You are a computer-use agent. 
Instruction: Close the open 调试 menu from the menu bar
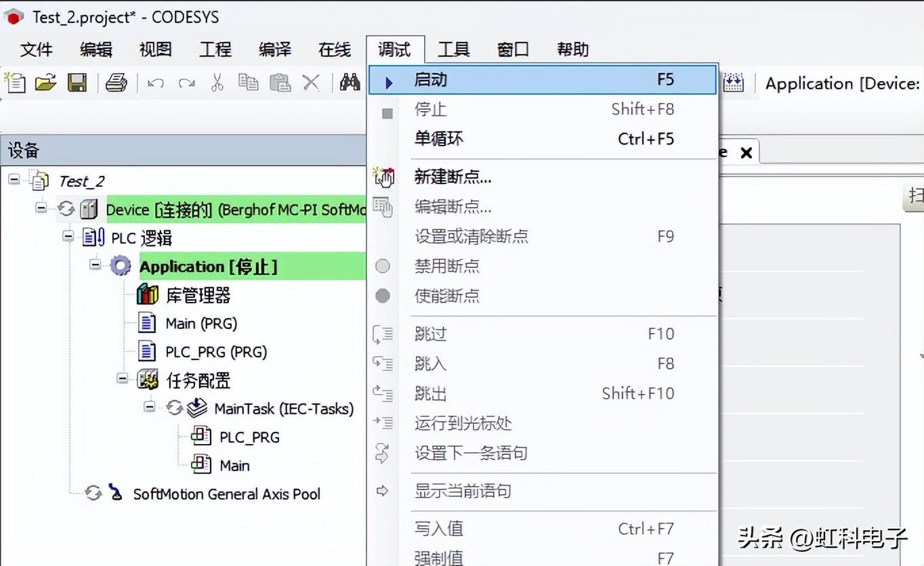tap(395, 49)
